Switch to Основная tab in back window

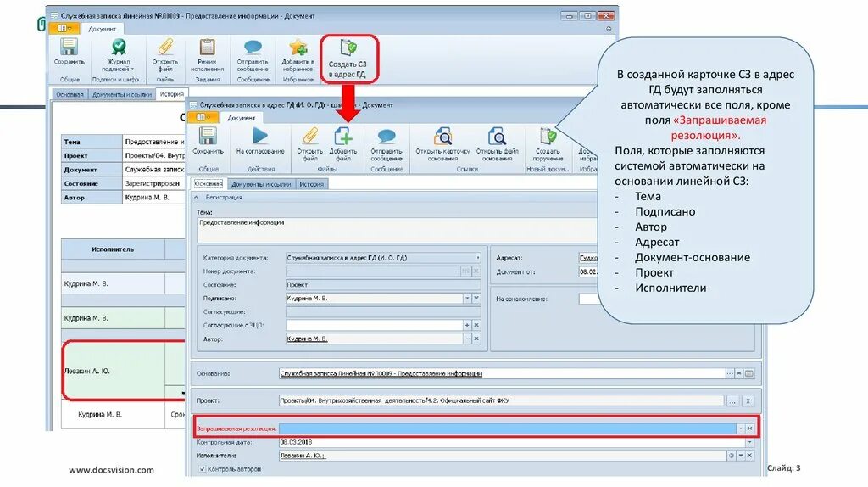pos(70,94)
